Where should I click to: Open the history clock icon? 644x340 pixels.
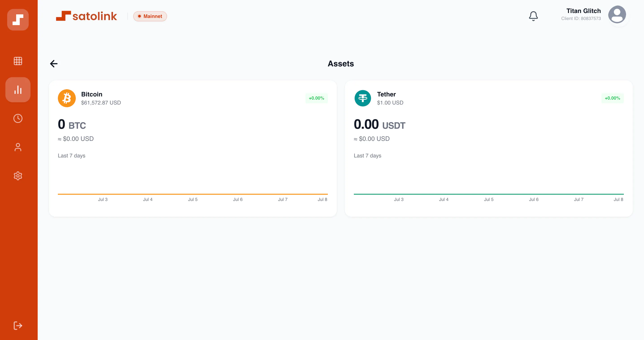coord(18,118)
